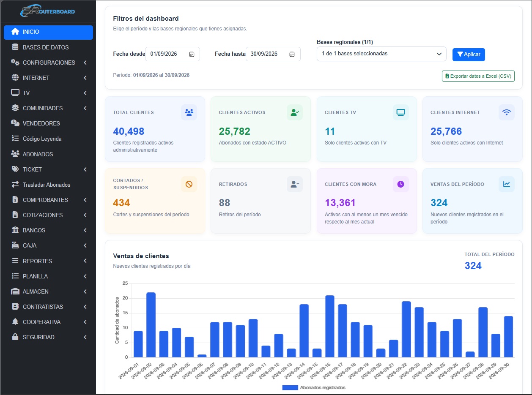Image resolution: width=532 pixels, height=395 pixels.
Task: Click the calendar icon in Fecha desde field
Action: 192,54
